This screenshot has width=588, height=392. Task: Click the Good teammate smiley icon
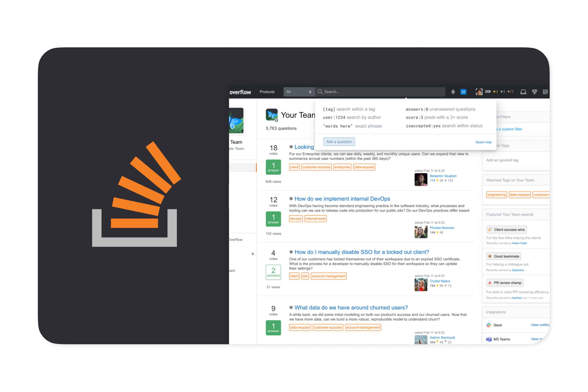490,256
